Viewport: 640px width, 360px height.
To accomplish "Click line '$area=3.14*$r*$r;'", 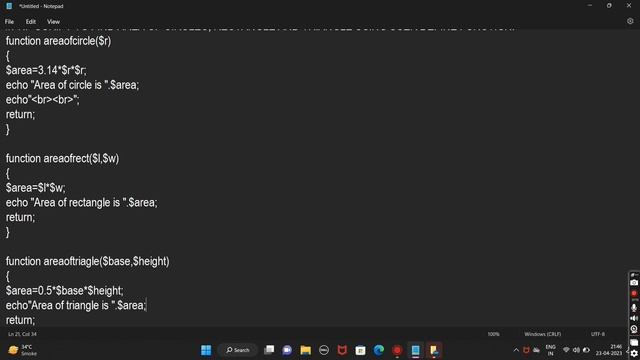I will pos(46,71).
